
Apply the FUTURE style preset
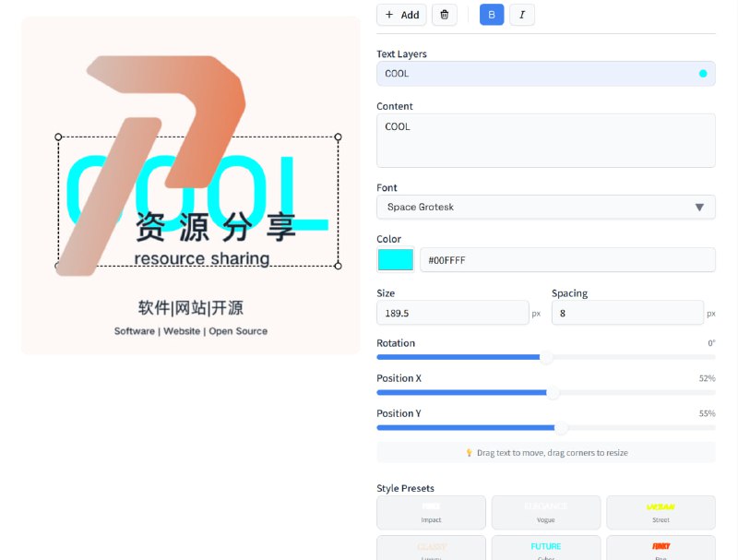[x=546, y=548]
